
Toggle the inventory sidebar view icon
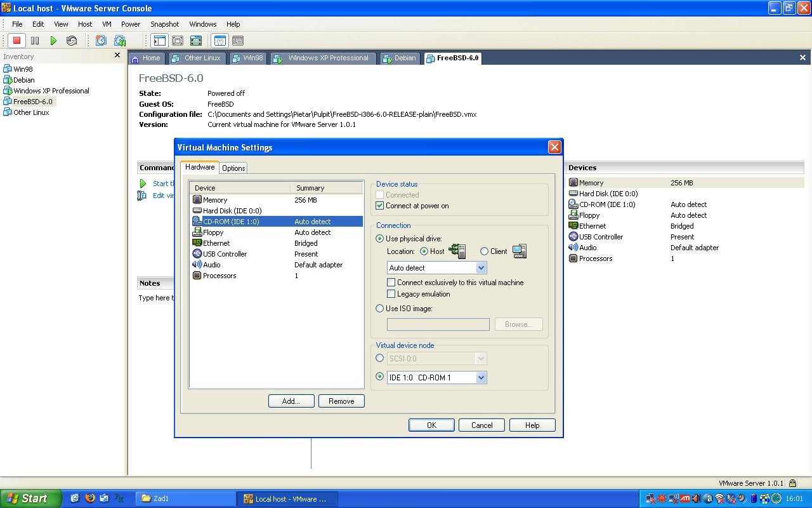[x=159, y=41]
